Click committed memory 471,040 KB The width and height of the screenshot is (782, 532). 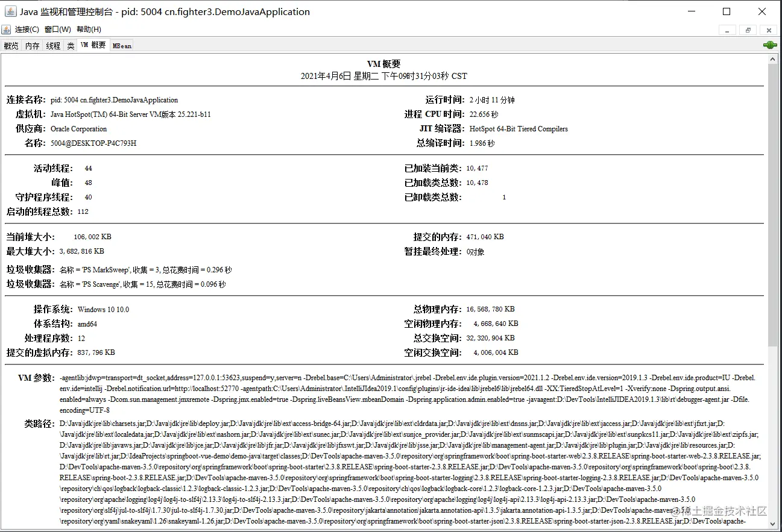click(x=485, y=237)
